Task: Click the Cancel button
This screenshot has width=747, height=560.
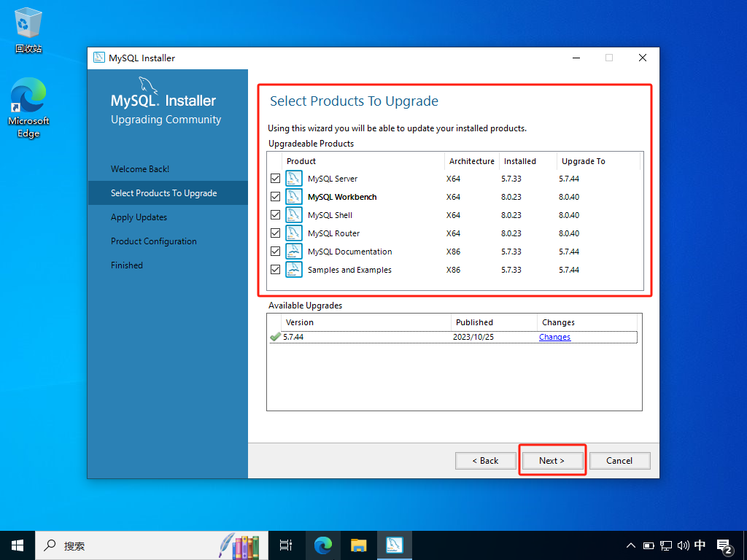Action: (x=619, y=460)
